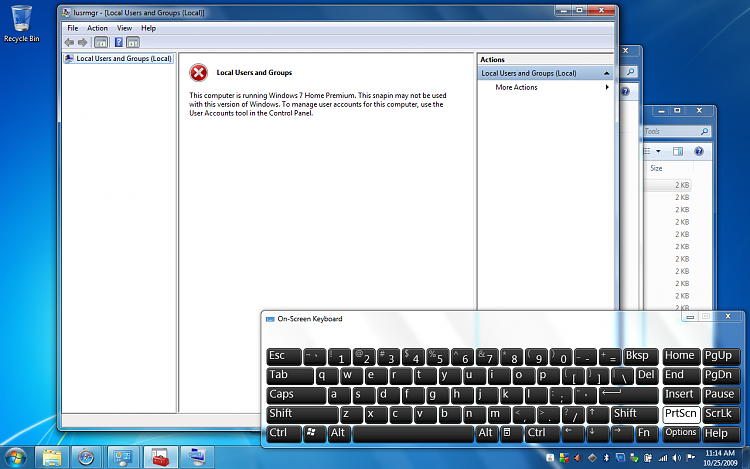Viewport: 750px width, 469px height.
Task: Click the right arrow key on keyboard
Action: 622,433
